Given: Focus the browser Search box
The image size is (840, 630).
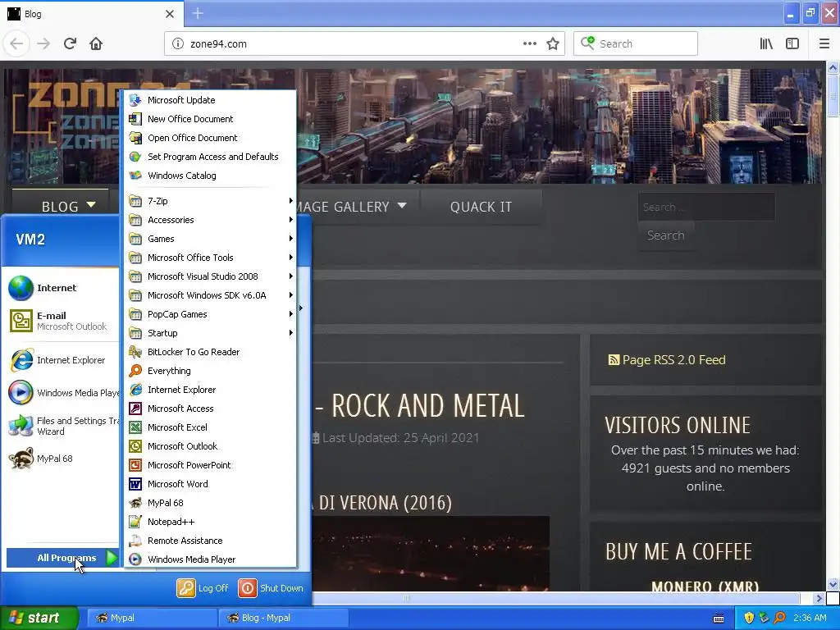Looking at the screenshot, I should coord(636,44).
